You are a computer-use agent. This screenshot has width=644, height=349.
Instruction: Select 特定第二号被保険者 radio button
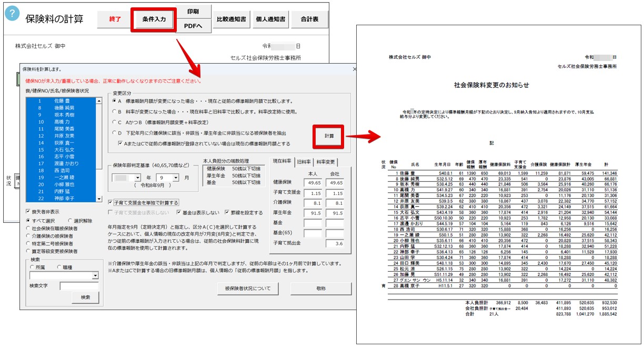click(50, 244)
